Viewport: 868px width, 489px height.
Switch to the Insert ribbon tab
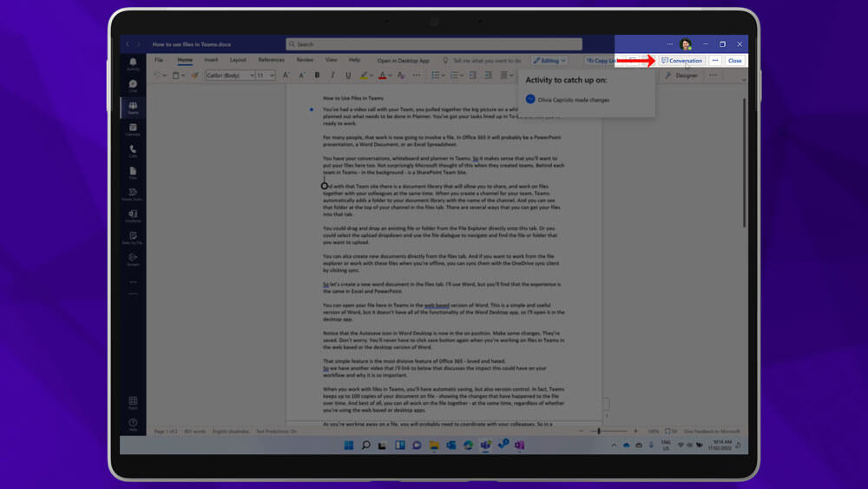(x=211, y=60)
